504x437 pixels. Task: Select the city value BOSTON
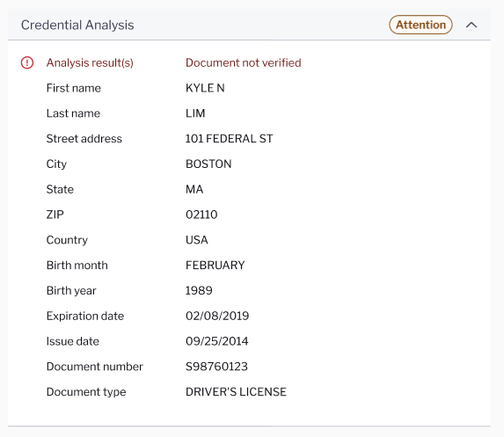click(208, 164)
